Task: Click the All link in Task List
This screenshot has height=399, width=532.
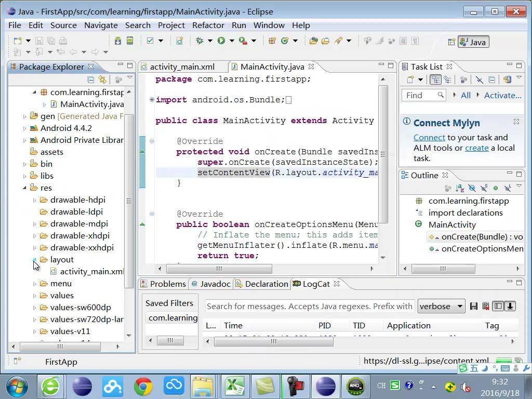Action: click(x=465, y=96)
